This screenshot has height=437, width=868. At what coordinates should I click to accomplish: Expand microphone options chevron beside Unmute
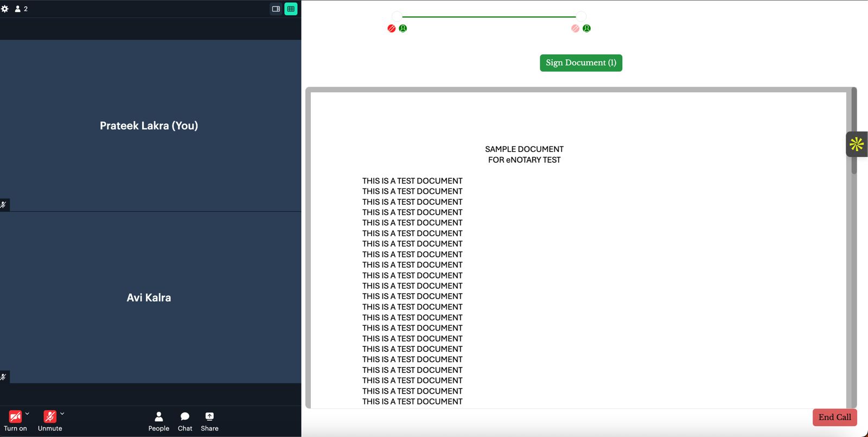(62, 414)
